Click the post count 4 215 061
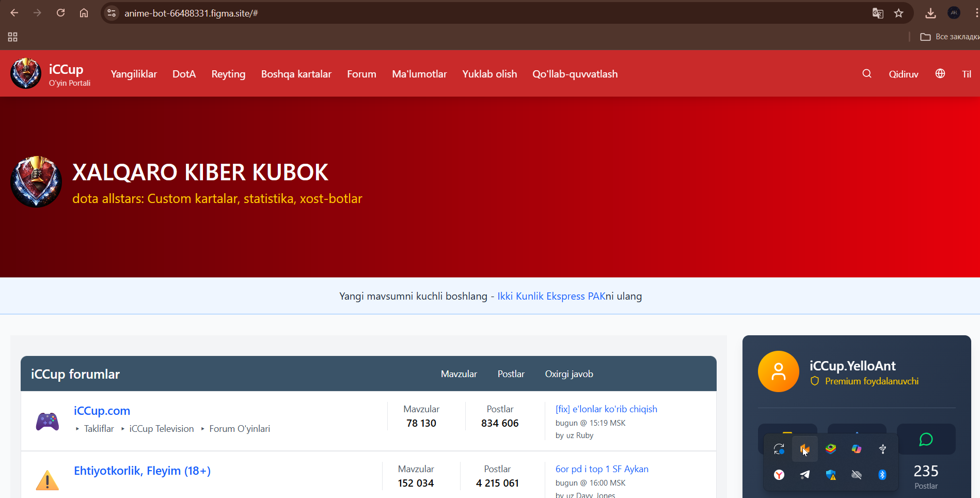 [x=497, y=483]
